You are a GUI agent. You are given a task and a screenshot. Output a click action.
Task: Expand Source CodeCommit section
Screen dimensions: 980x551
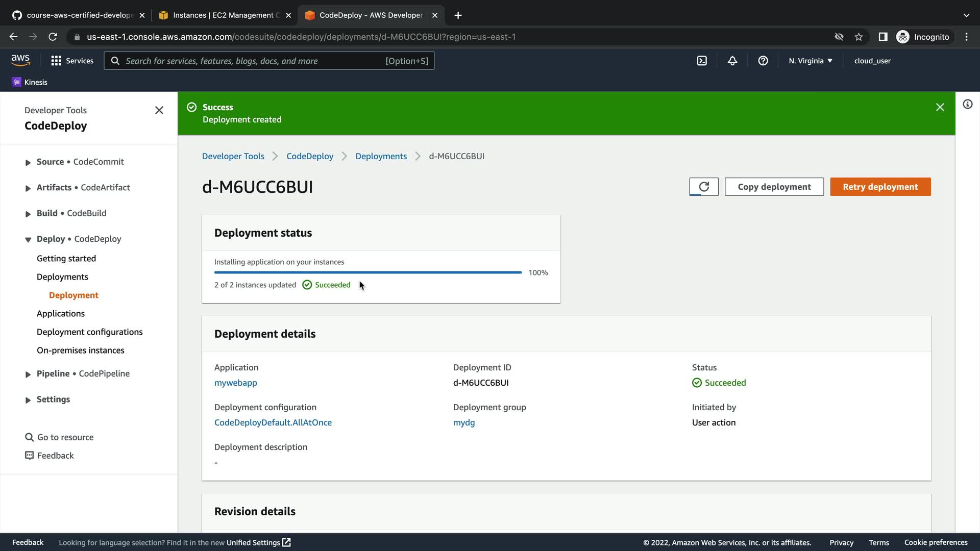point(28,162)
